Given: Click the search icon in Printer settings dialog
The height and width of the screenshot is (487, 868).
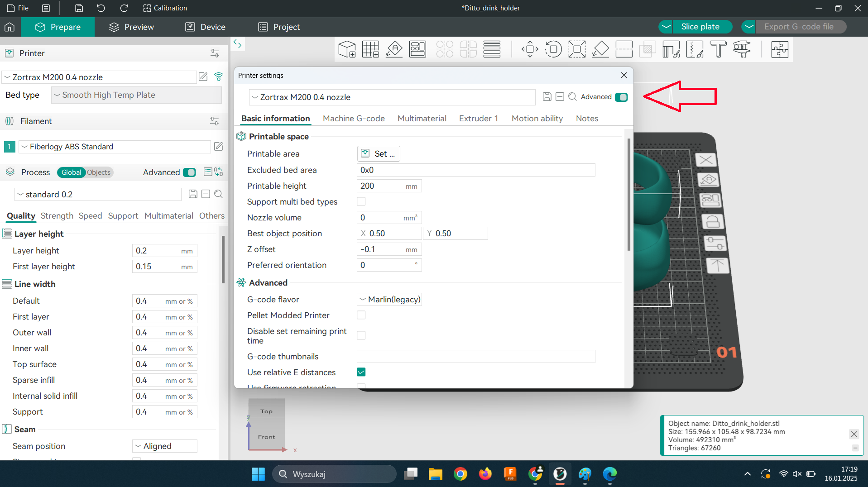Looking at the screenshot, I should pyautogui.click(x=572, y=97).
